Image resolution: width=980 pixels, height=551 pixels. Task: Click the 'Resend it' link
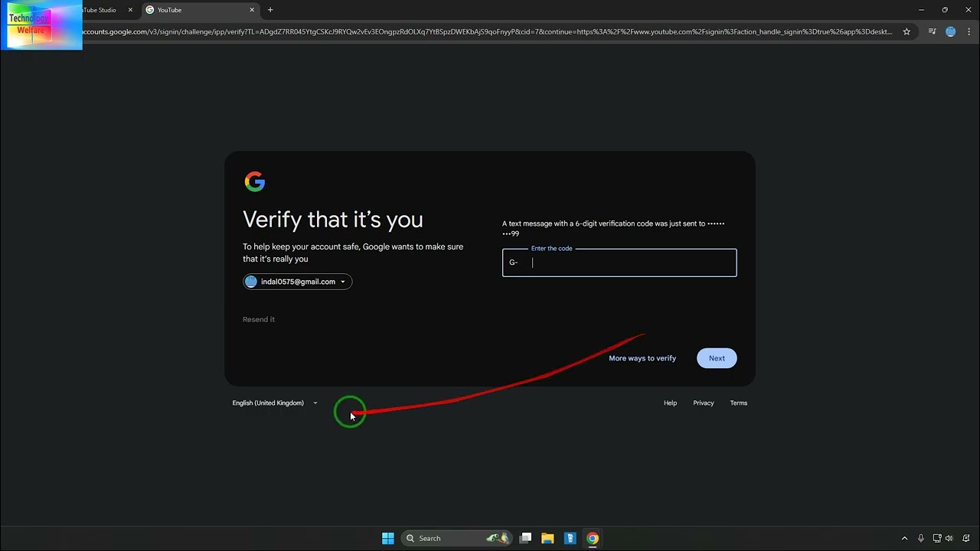pyautogui.click(x=259, y=319)
